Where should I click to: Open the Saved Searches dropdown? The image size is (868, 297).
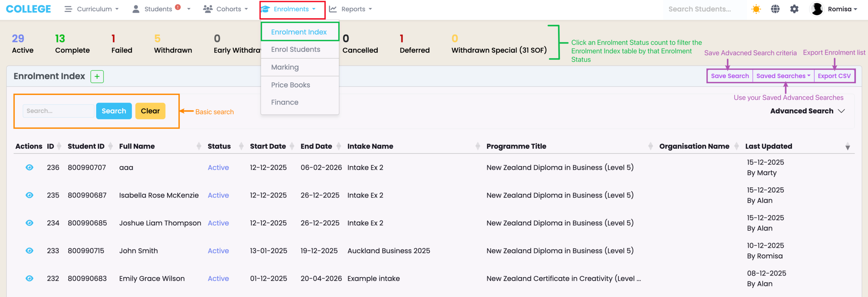(x=783, y=76)
